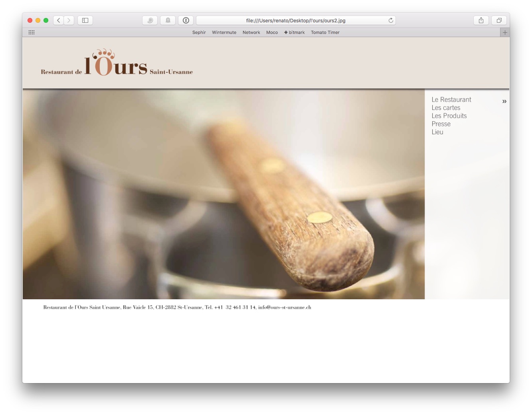532x415 pixels.
Task: Go to Le Restaurant page
Action: (451, 100)
